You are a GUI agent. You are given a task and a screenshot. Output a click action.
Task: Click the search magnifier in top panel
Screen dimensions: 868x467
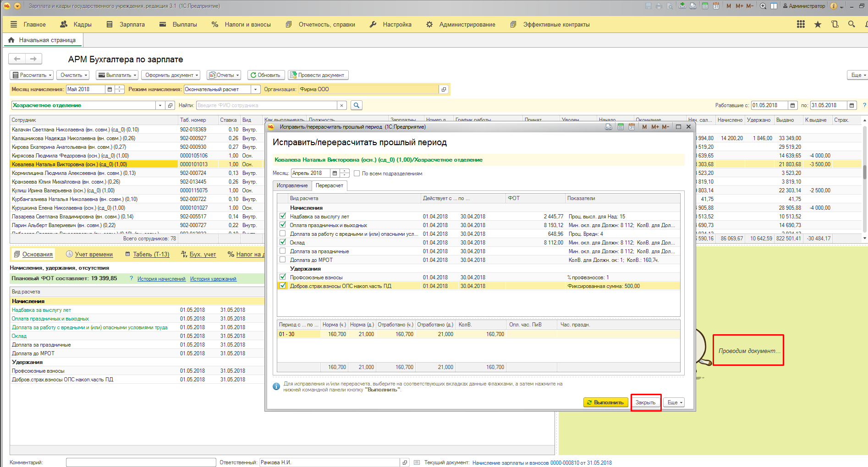(x=852, y=24)
